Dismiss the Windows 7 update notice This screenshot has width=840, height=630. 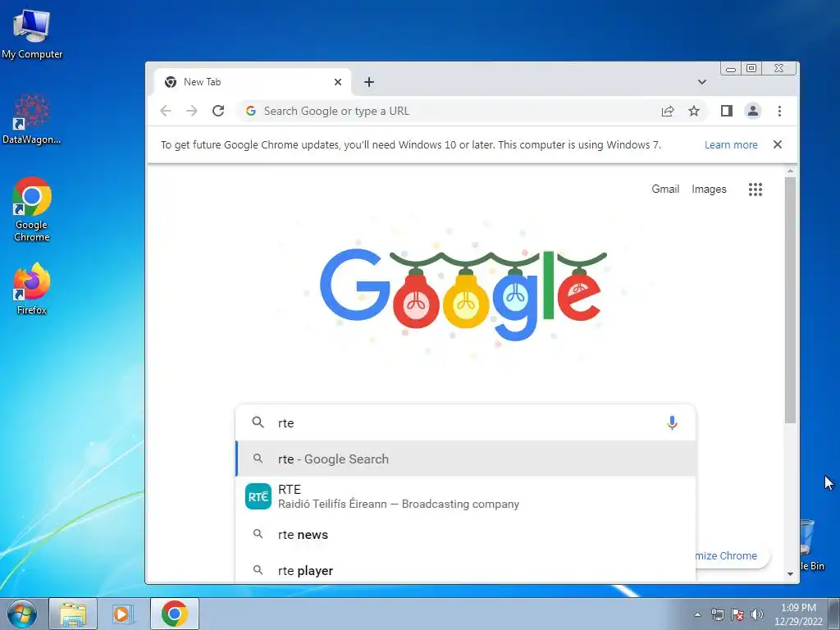coord(778,144)
